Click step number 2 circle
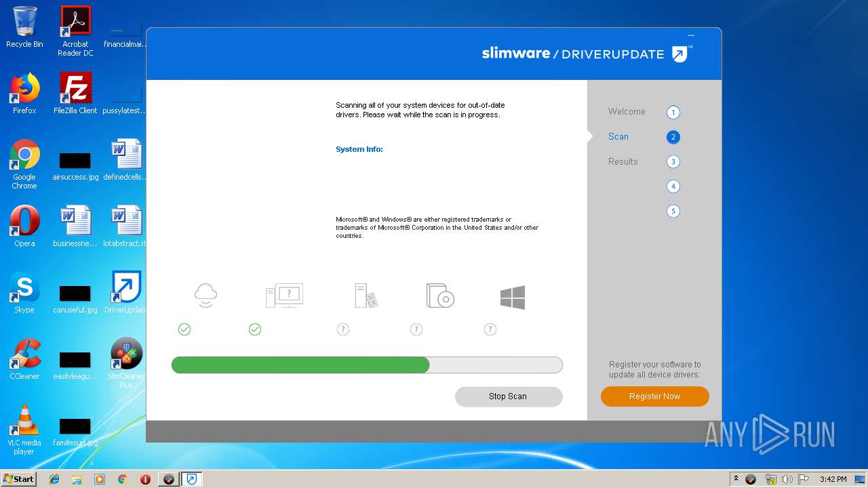 click(673, 137)
